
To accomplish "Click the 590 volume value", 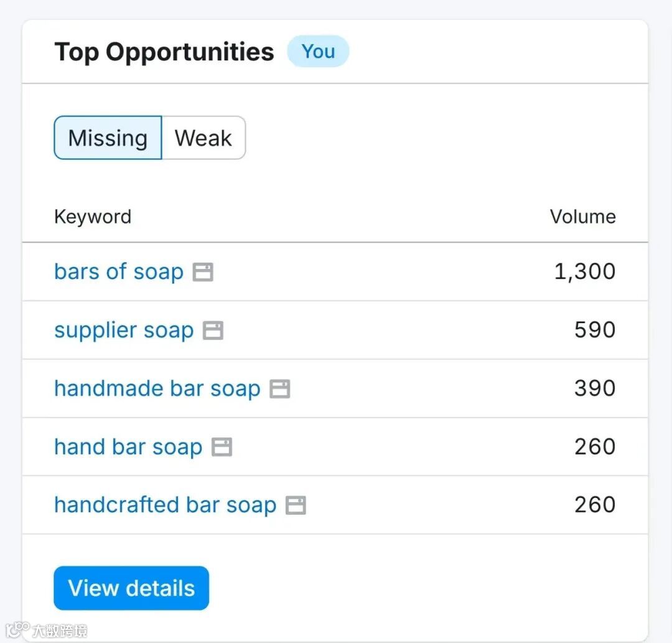I will coord(595,331).
